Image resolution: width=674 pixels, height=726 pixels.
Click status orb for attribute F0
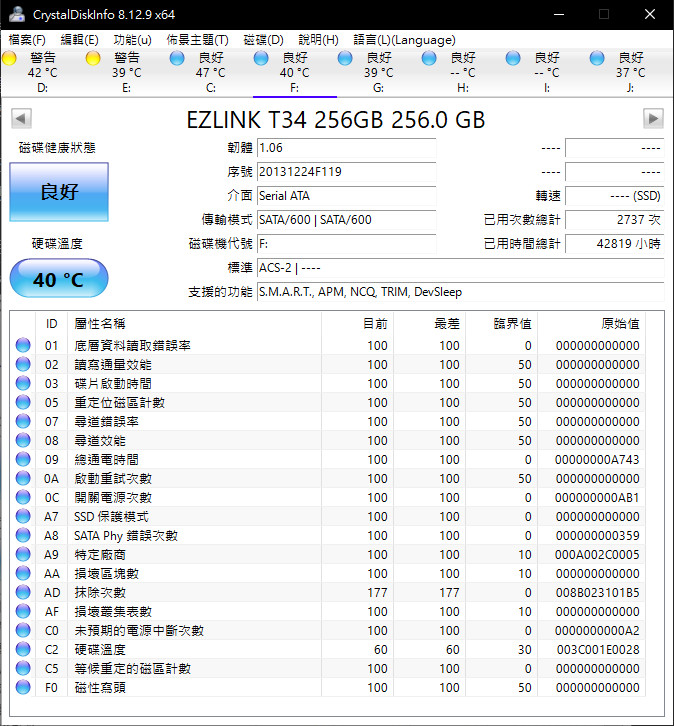coord(23,687)
